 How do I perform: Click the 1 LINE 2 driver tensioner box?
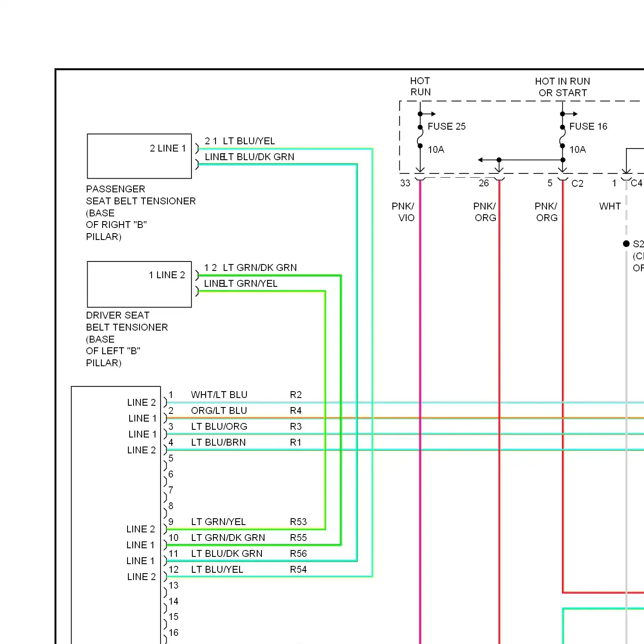tap(140, 284)
